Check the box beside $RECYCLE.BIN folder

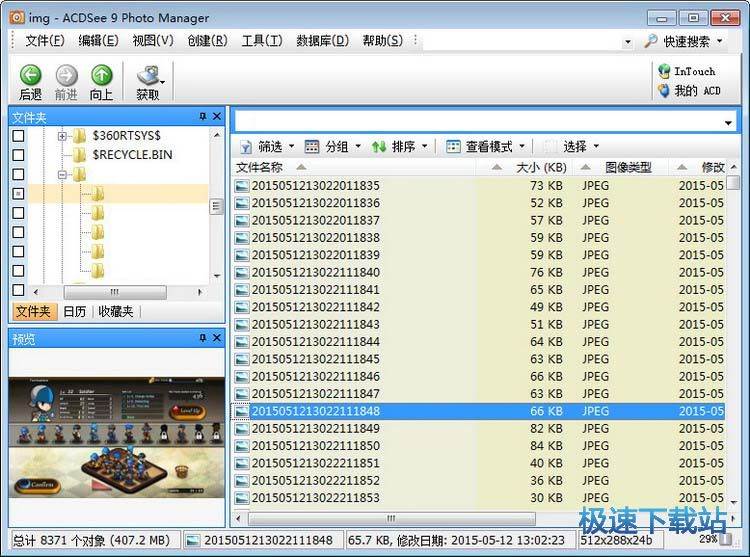[18, 155]
